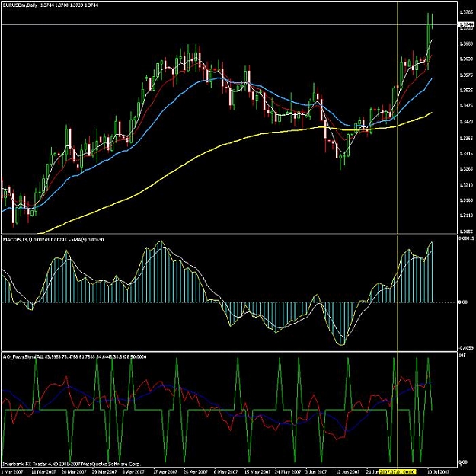This screenshot has width=476, height=476.
Task: Click the highlighted current price box 1.3744
Action: click(466, 24)
